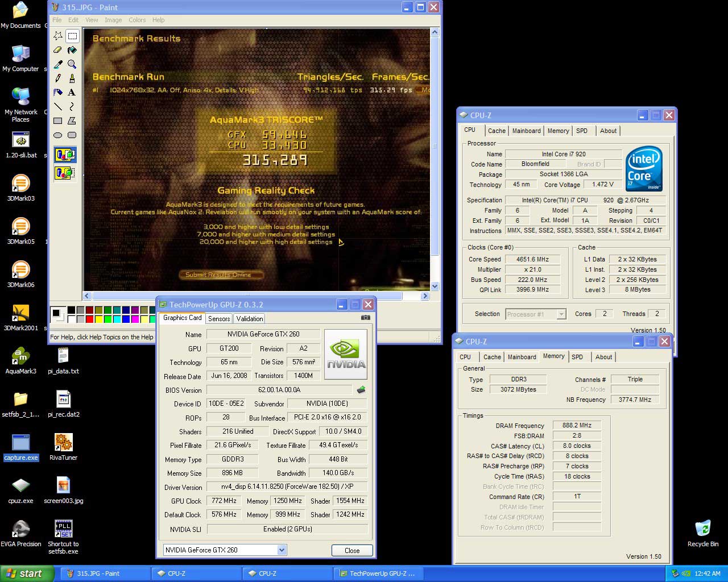Open the 3DMark03 desktop shortcut

[20, 189]
